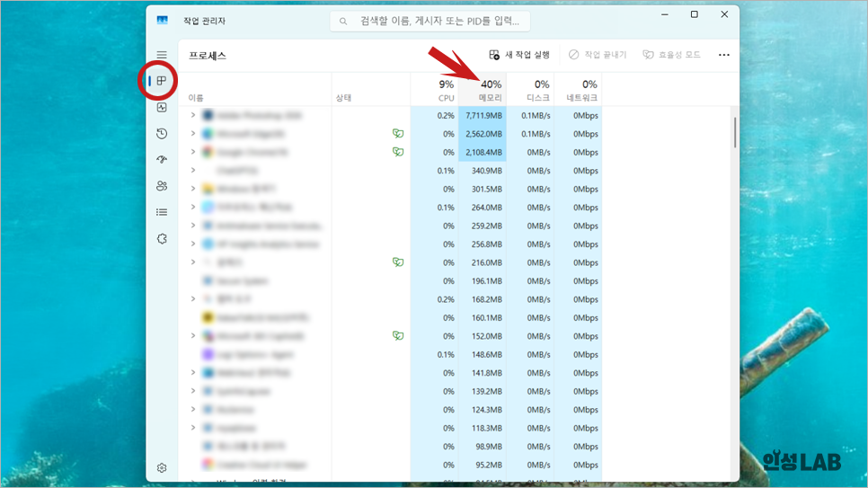Click efficiency leaf icon on the 216.0MB row
This screenshot has height=488, width=868.
tap(398, 262)
